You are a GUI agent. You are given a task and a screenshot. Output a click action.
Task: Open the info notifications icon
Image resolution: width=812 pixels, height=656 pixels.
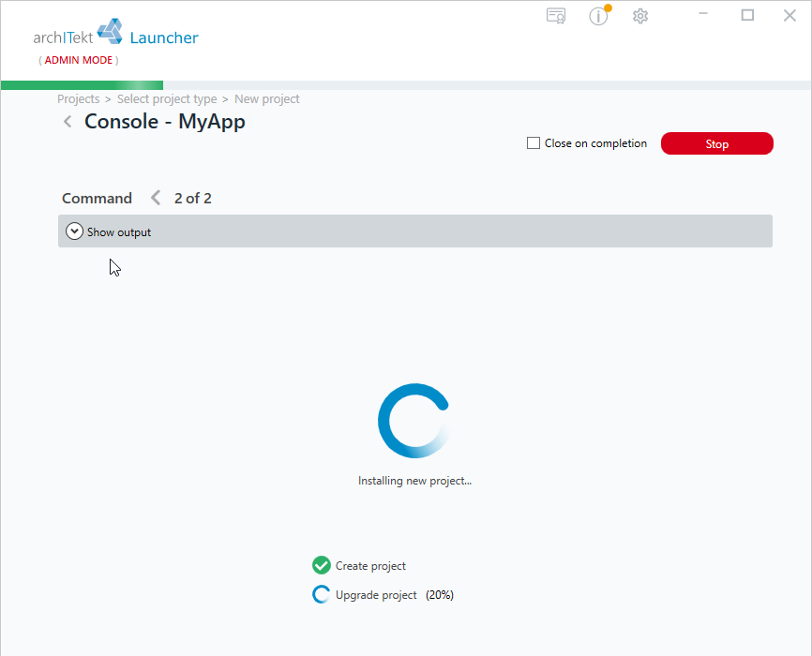coord(598,16)
